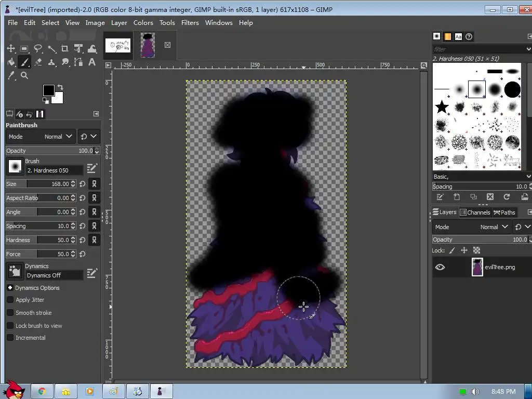
Task: Open brush filter tags dropdown
Action: (528, 49)
